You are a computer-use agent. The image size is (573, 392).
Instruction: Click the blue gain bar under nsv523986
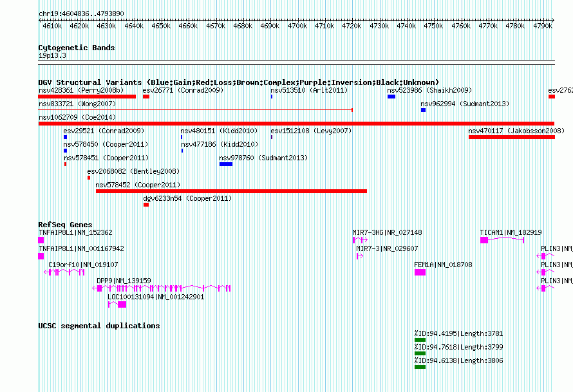coord(391,97)
